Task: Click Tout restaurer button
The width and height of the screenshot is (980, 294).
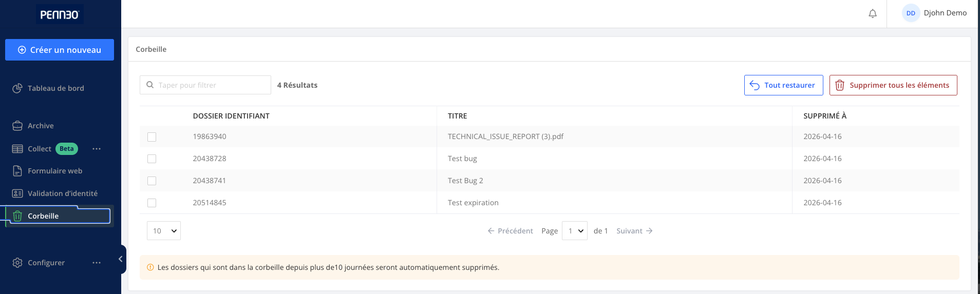Action: [783, 85]
